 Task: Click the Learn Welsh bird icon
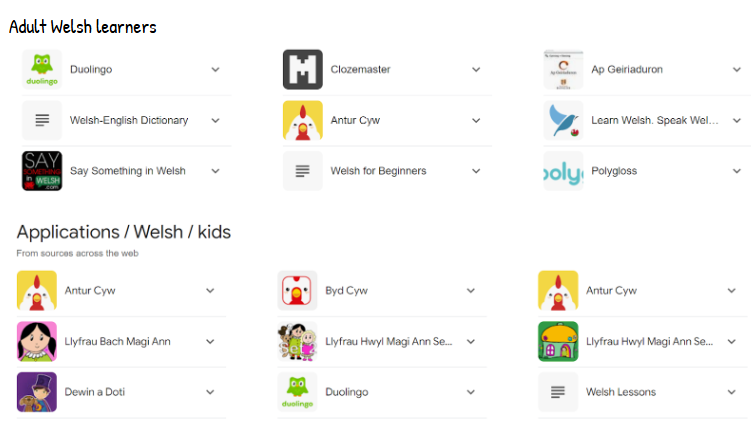pyautogui.click(x=563, y=120)
